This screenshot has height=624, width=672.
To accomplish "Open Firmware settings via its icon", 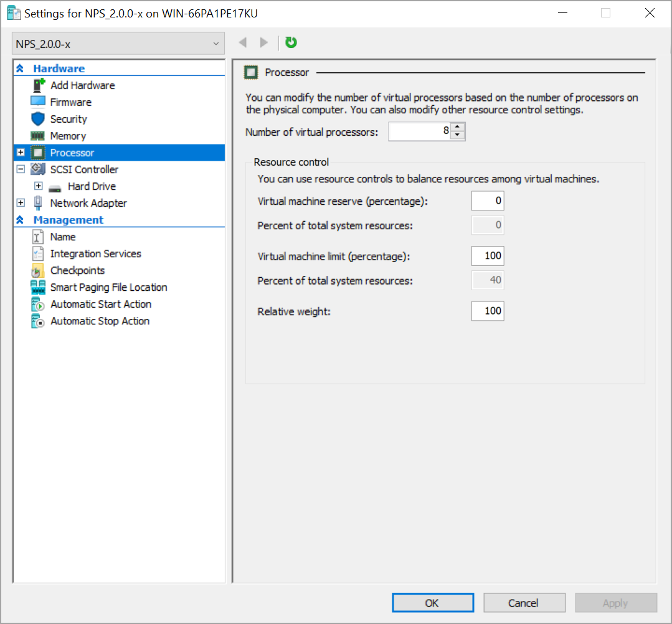I will [x=39, y=102].
